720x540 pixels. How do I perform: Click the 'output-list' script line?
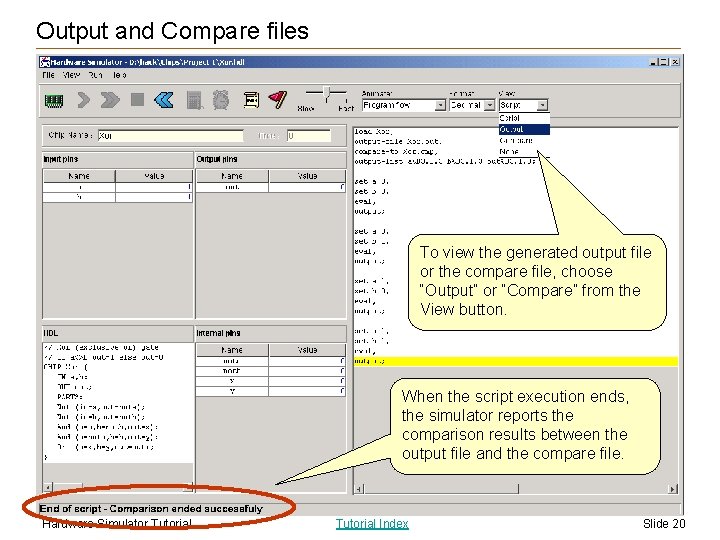pos(445,161)
